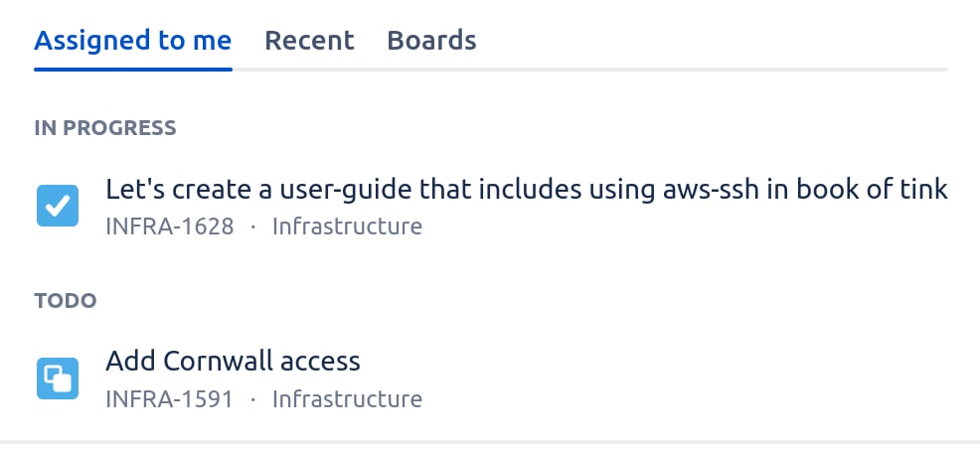980x453 pixels.
Task: Click the blue checkmark task icon for INFRA-1628
Action: (58, 206)
